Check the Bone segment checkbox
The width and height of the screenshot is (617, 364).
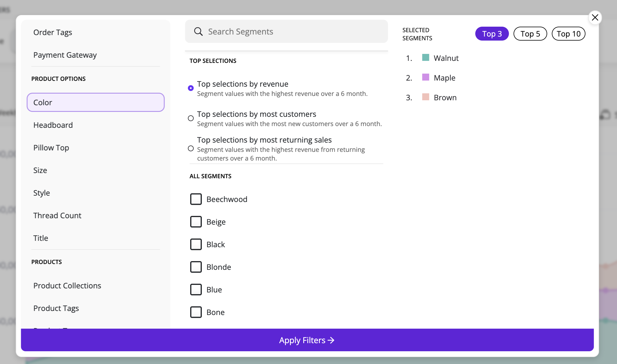tap(196, 312)
